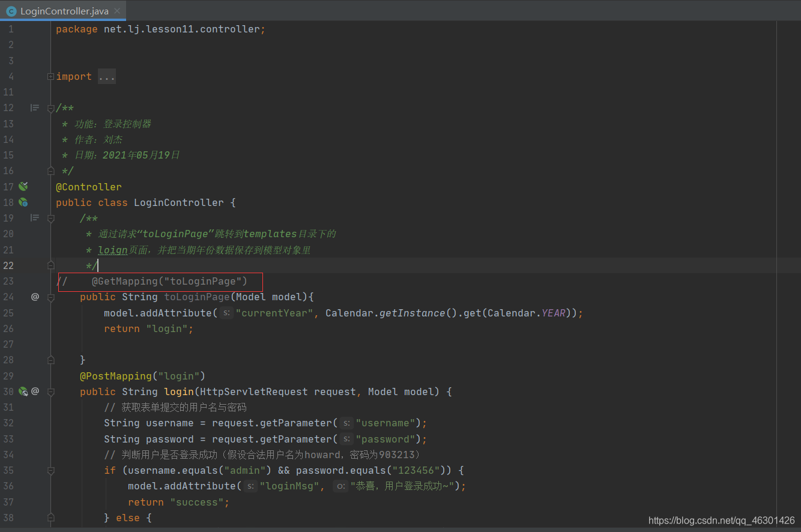Open Spring bean gutter icon beside @Controller

coord(23,187)
